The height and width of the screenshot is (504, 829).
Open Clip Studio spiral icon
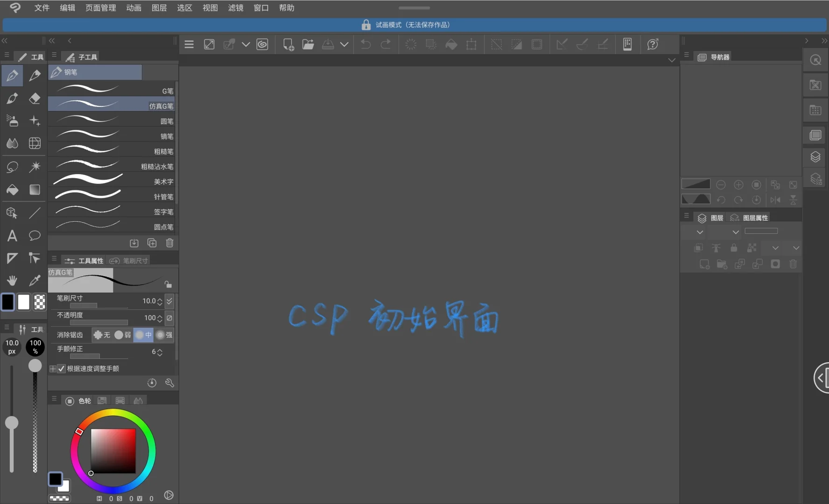(262, 44)
